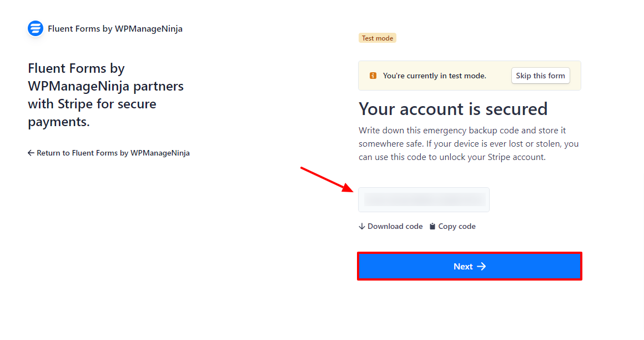Image resolution: width=644 pixels, height=340 pixels.
Task: Click the backup code instructions paragraph
Action: click(469, 144)
